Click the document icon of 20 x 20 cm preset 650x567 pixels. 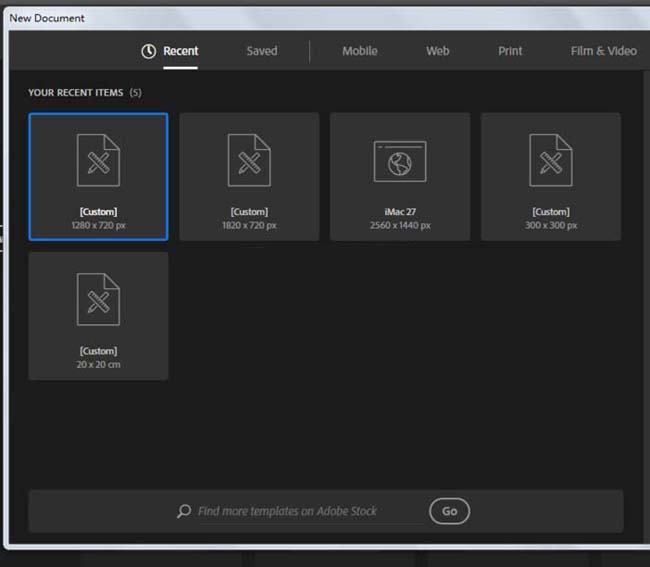(98, 300)
